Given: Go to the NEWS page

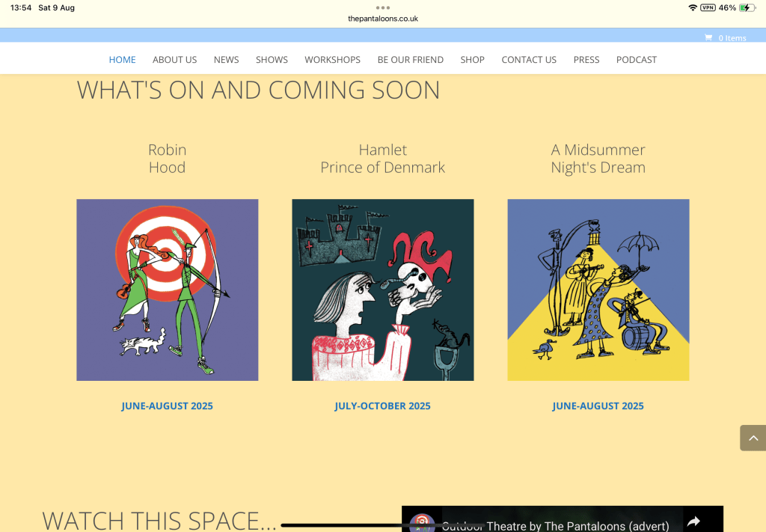Looking at the screenshot, I should 226,60.
